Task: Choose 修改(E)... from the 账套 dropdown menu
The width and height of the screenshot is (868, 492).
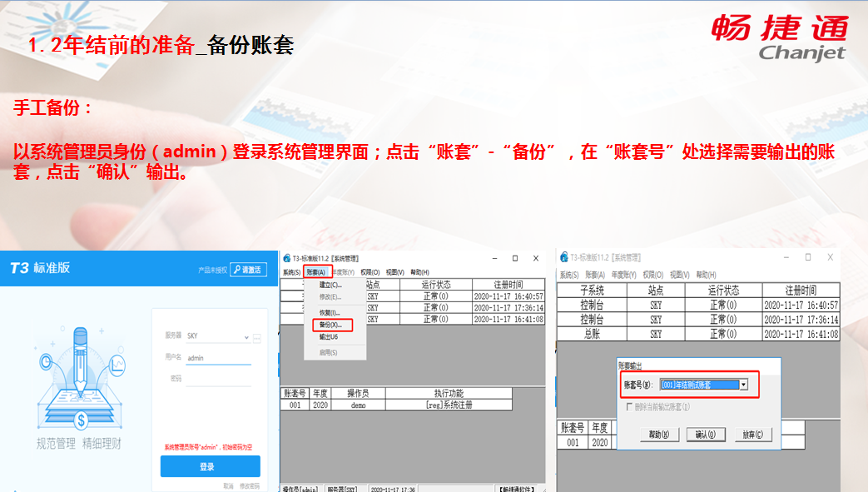Action: (x=330, y=297)
